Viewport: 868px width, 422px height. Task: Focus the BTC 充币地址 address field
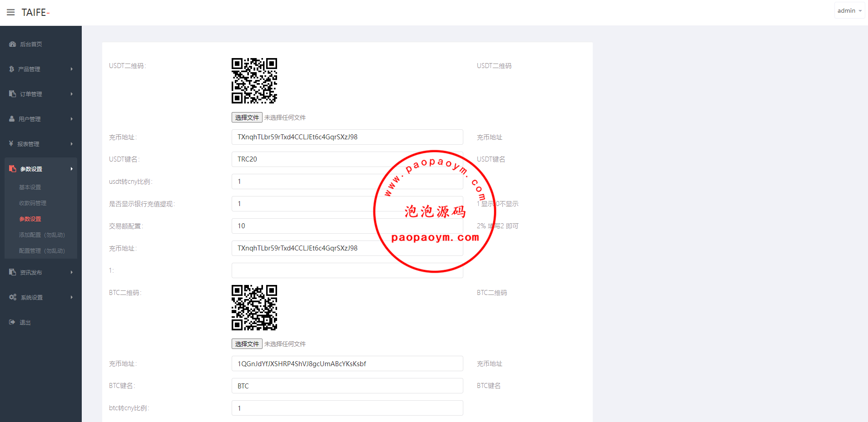[347, 364]
